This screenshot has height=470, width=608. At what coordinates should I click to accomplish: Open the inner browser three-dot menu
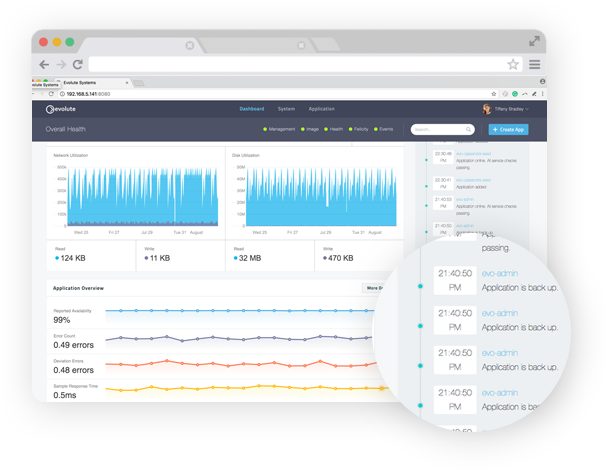pos(542,94)
